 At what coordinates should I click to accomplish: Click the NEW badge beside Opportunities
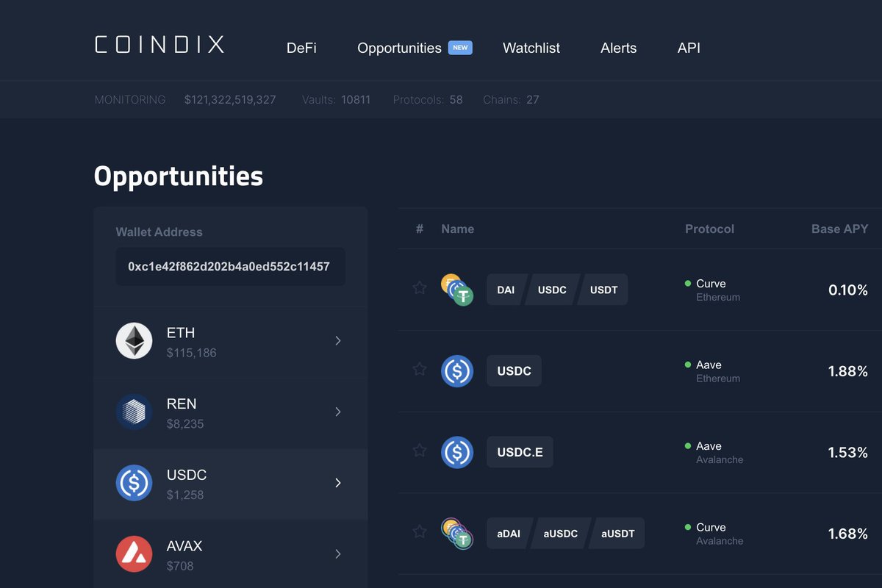[x=460, y=47]
